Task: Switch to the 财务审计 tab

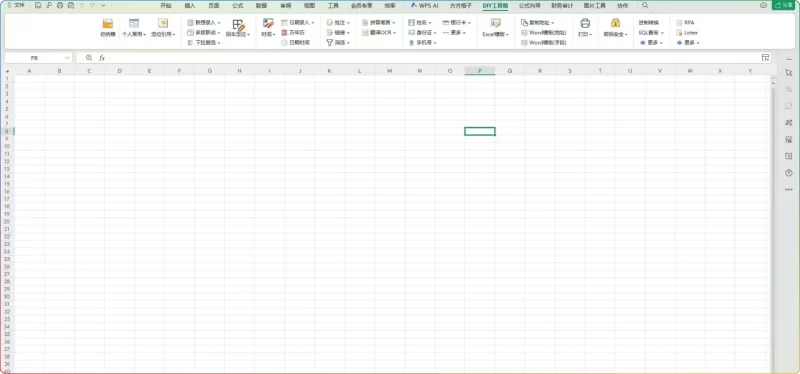Action: click(562, 5)
